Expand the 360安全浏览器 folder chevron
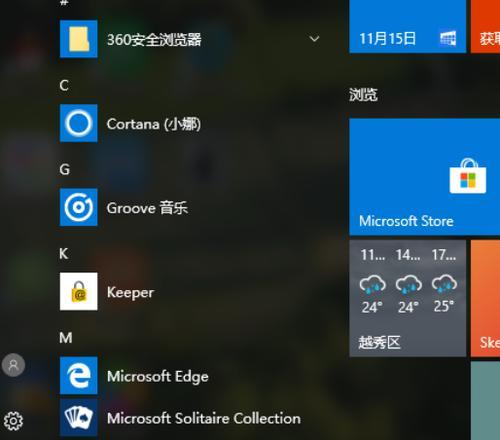Screen dimensions: 500x440 pos(314,39)
